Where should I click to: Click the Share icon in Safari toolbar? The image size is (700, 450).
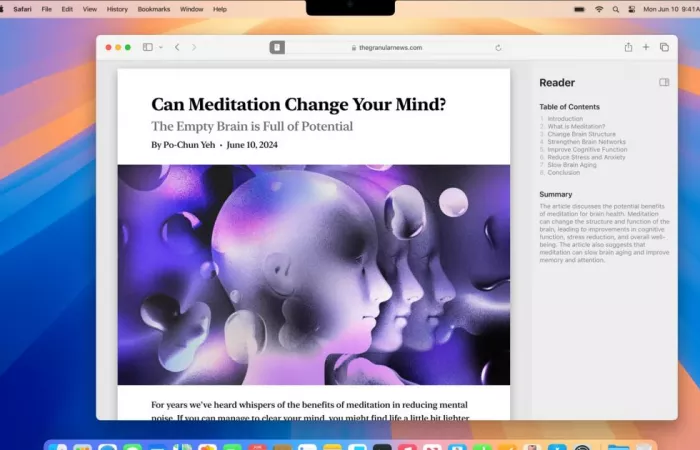coord(628,47)
